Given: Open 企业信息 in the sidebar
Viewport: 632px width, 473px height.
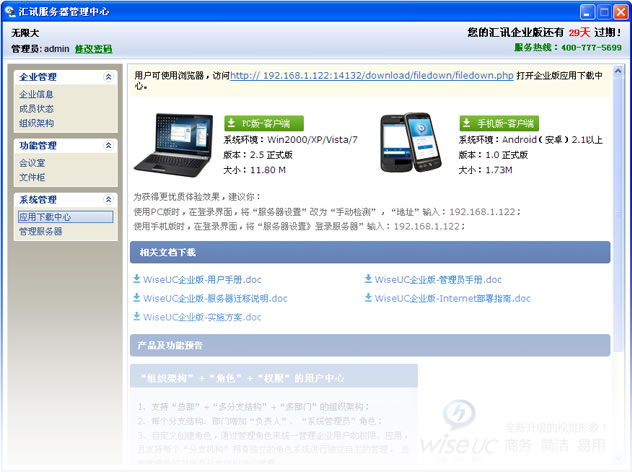Looking at the screenshot, I should tap(36, 94).
